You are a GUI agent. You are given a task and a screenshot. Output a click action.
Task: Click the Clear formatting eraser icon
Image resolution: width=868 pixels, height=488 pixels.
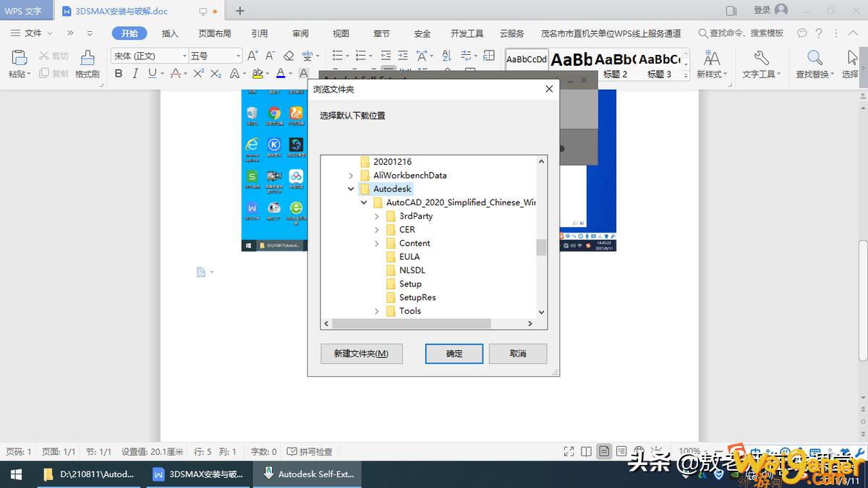tap(289, 56)
